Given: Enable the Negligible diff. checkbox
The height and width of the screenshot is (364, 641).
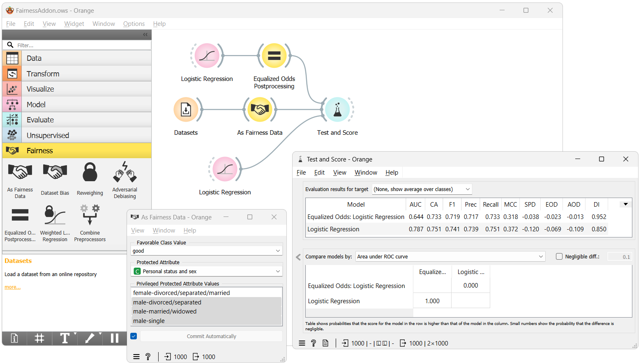Looking at the screenshot, I should click(x=559, y=256).
